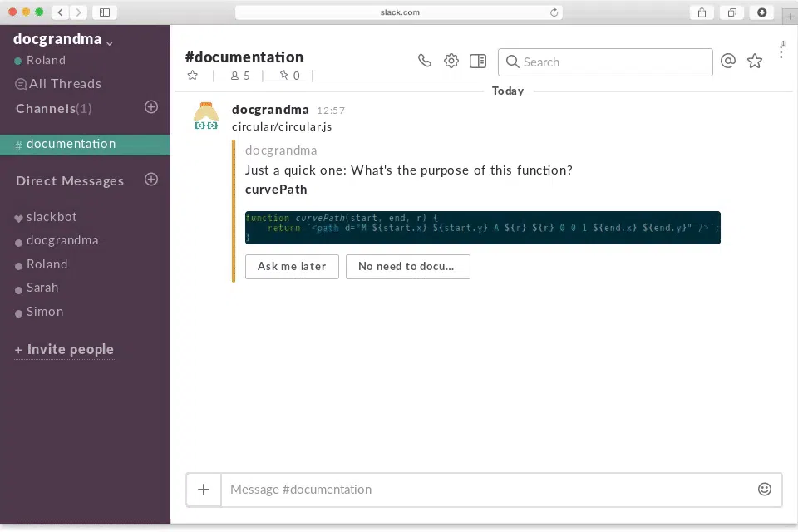Click the curvePath code snippet
Image resolution: width=798 pixels, height=532 pixels.
click(x=482, y=228)
